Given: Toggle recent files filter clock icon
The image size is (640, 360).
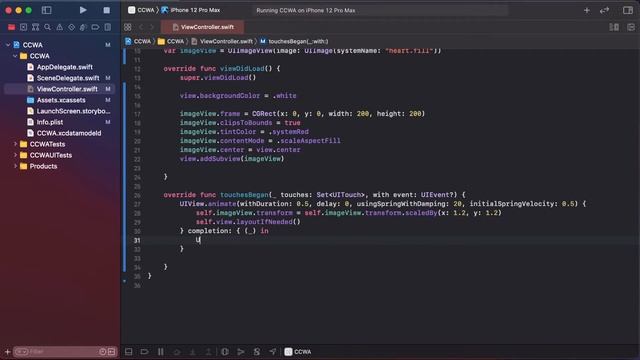Looking at the screenshot, I should (102, 351).
